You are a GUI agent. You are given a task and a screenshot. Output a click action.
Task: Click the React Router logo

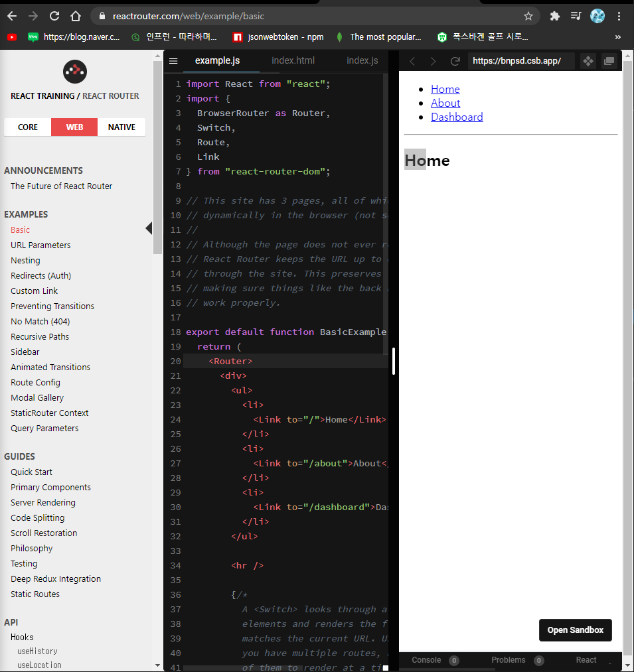(x=75, y=72)
